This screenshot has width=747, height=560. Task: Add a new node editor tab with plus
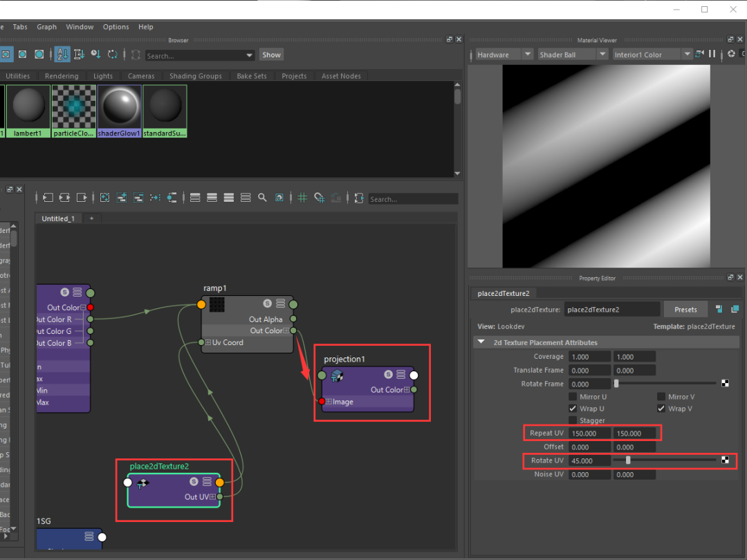click(x=91, y=218)
